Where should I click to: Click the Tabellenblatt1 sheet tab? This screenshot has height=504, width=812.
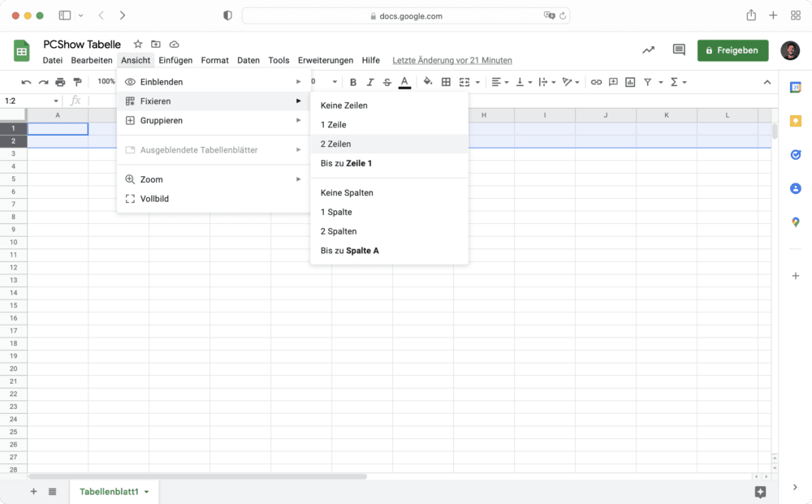click(x=114, y=491)
